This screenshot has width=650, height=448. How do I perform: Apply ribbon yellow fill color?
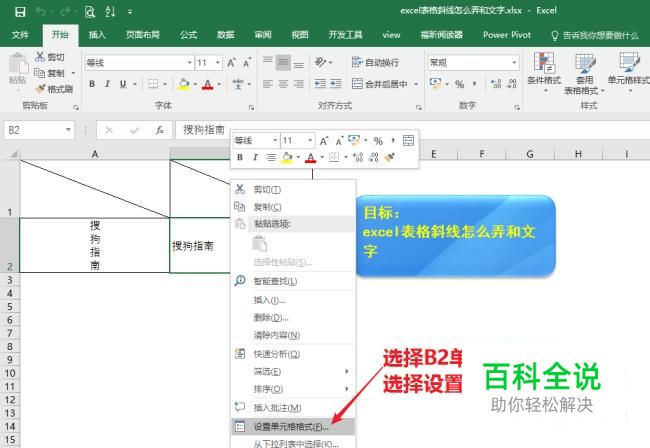(184, 84)
